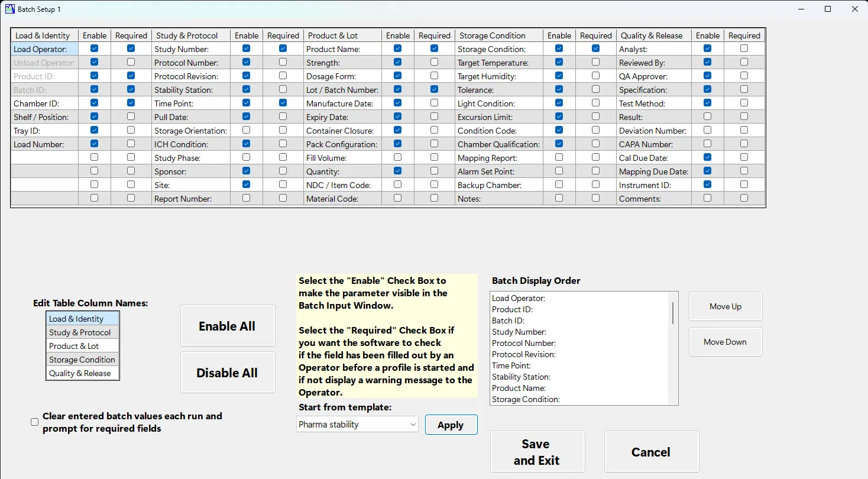Uncheck Required for Lot / Batch Number
Image resolution: width=868 pixels, height=479 pixels.
(x=434, y=89)
